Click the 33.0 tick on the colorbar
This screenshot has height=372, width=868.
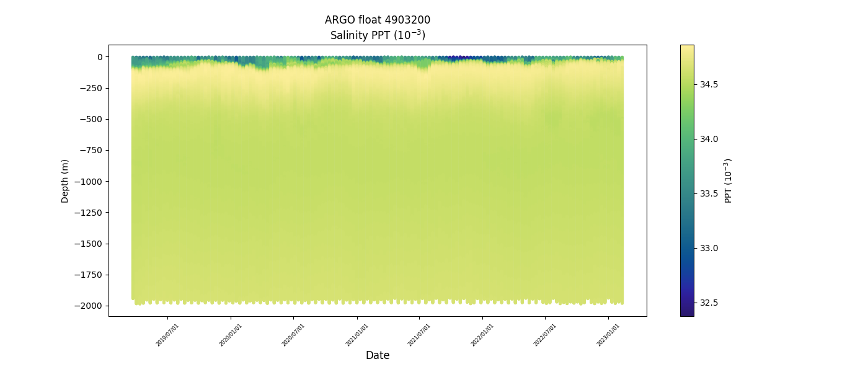pos(709,248)
